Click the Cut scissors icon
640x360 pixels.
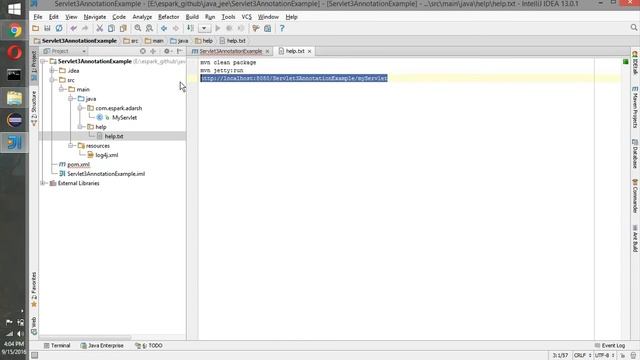click(99, 28)
